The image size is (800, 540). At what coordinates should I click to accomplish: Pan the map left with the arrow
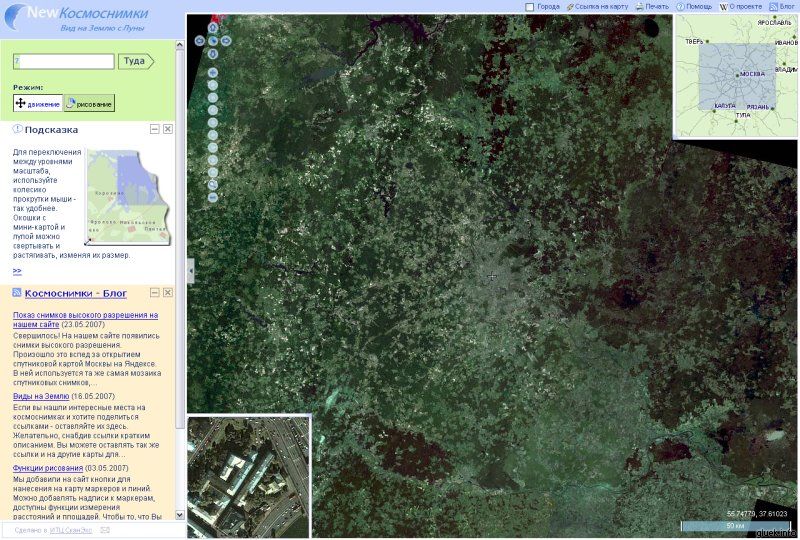pos(200,41)
